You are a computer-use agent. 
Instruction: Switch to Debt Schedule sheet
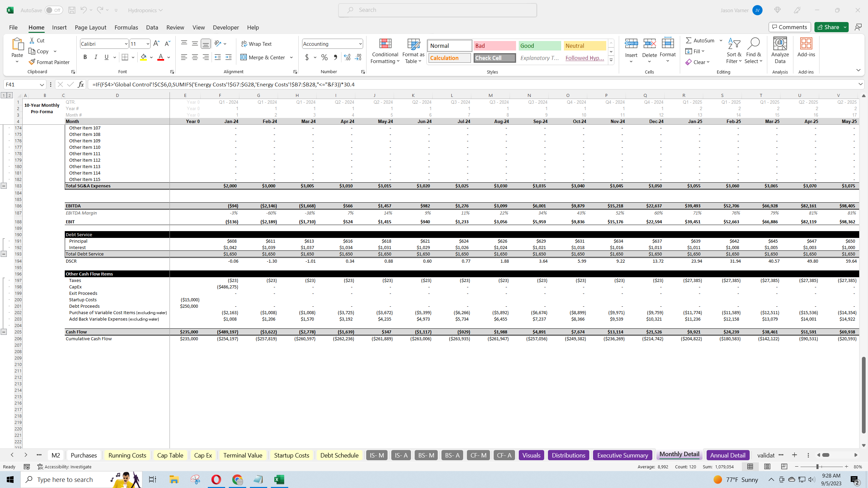click(x=339, y=455)
